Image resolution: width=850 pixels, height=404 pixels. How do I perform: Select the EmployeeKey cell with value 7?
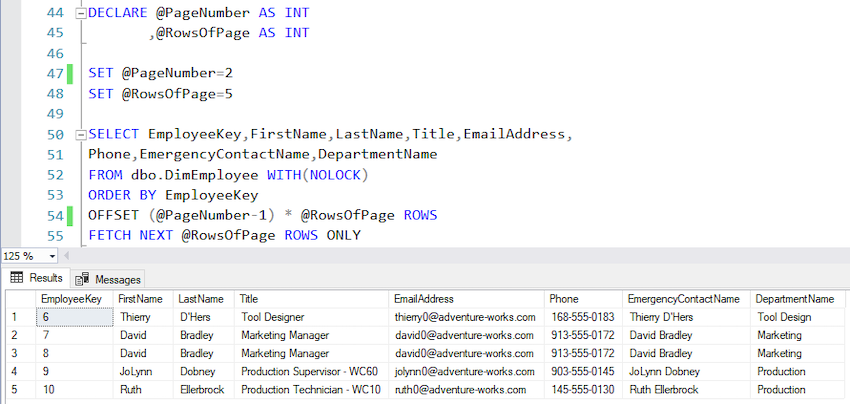point(74,336)
